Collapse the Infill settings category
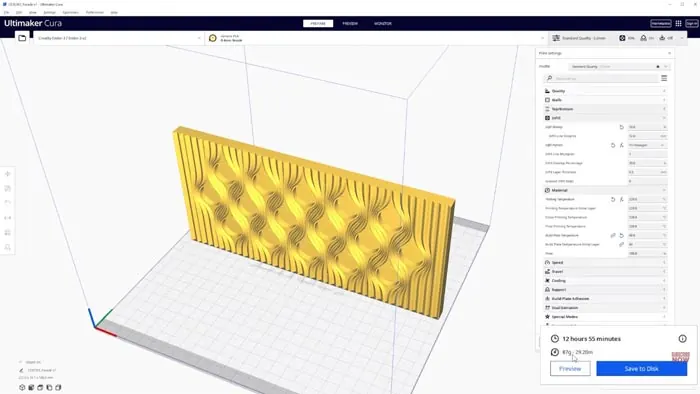700x394 pixels. pyautogui.click(x=605, y=118)
